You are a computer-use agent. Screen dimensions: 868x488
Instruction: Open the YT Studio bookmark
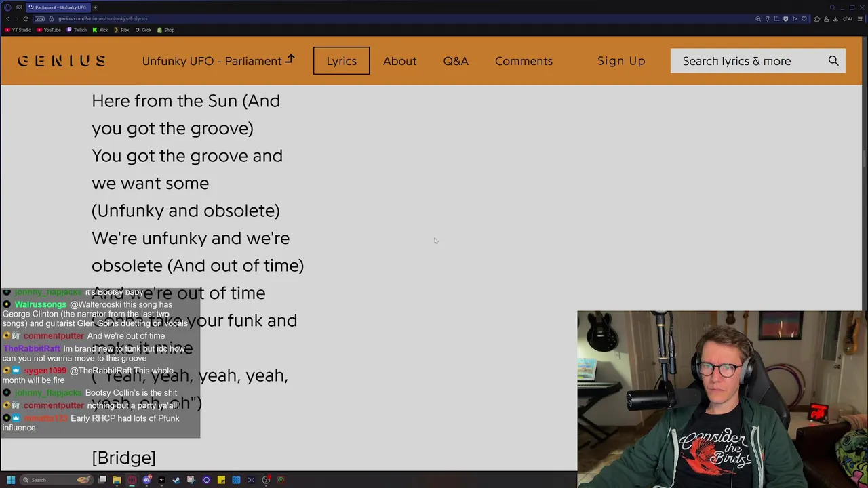[18, 30]
